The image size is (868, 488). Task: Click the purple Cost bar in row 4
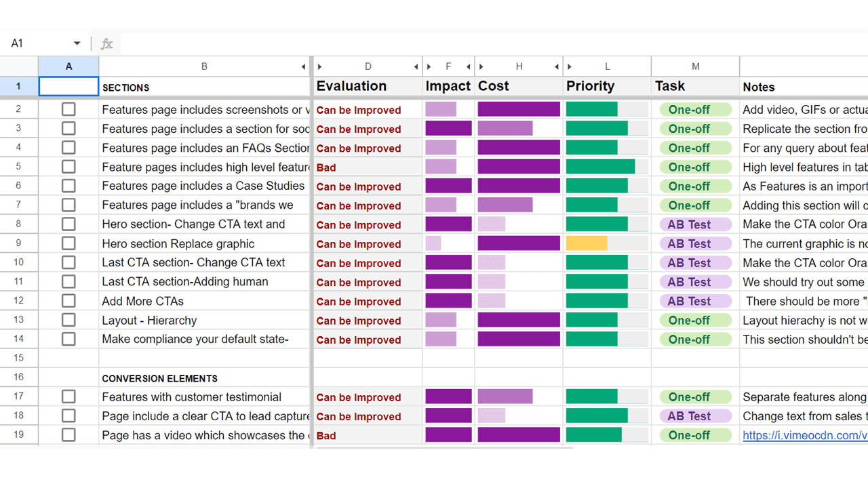pyautogui.click(x=519, y=148)
